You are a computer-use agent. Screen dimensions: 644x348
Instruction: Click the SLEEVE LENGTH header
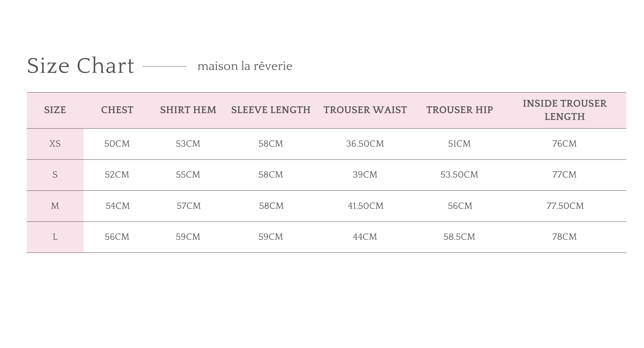click(x=271, y=110)
